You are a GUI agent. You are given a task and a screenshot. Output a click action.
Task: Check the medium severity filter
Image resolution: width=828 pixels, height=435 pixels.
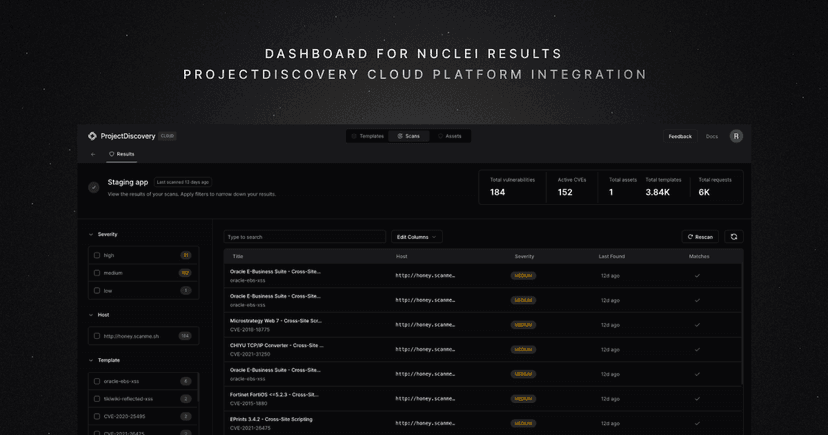[97, 273]
